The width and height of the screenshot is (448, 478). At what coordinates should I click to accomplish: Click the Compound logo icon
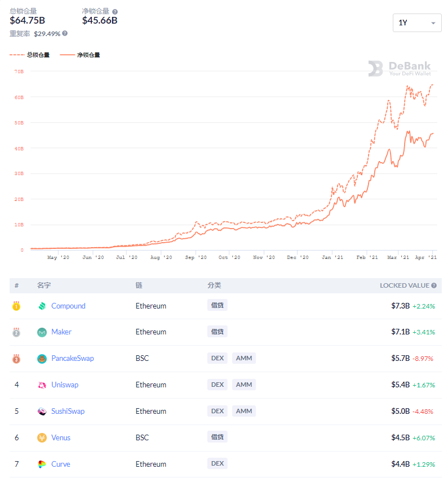(42, 306)
